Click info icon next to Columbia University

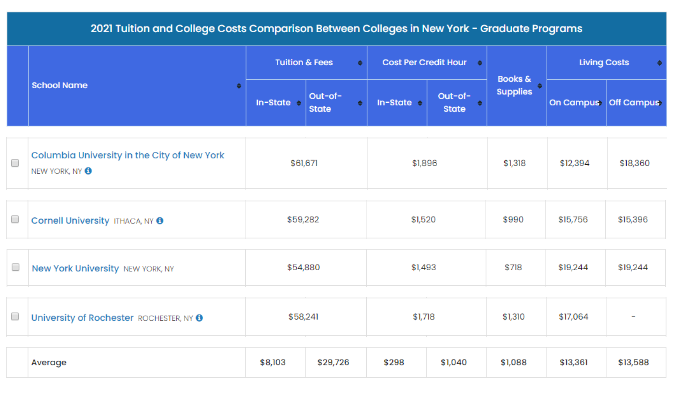pos(88,171)
